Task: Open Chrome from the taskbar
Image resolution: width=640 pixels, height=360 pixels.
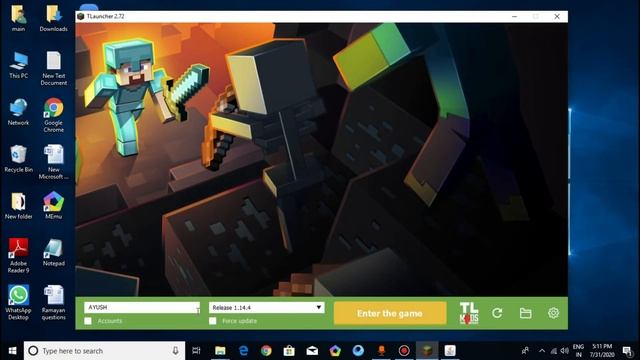Action: tap(267, 351)
